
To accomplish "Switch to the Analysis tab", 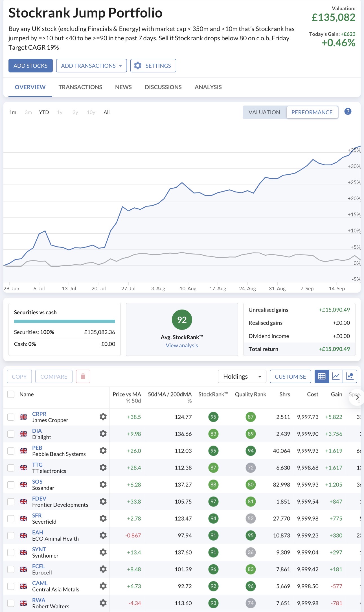I will [x=208, y=87].
